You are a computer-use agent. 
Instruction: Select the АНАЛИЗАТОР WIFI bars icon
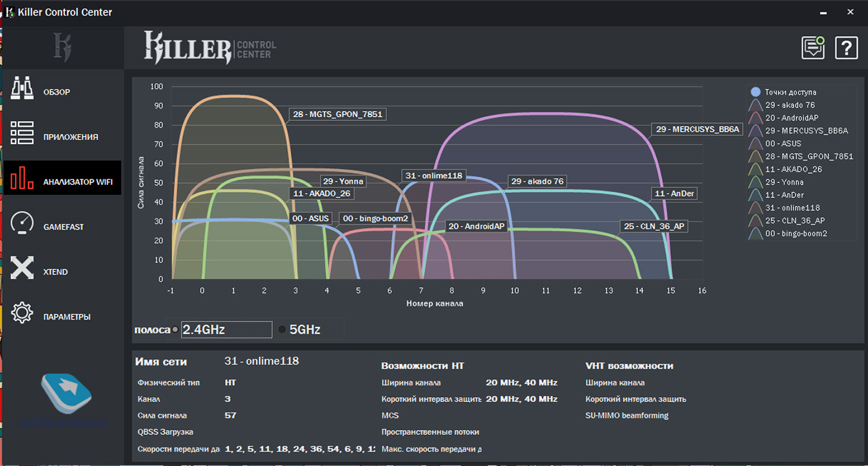[22, 177]
